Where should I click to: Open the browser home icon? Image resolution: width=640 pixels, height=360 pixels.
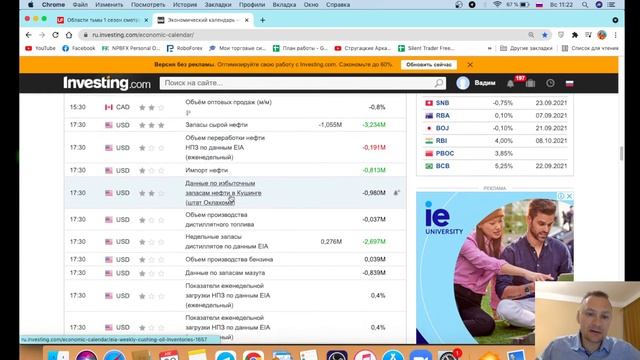(69, 35)
